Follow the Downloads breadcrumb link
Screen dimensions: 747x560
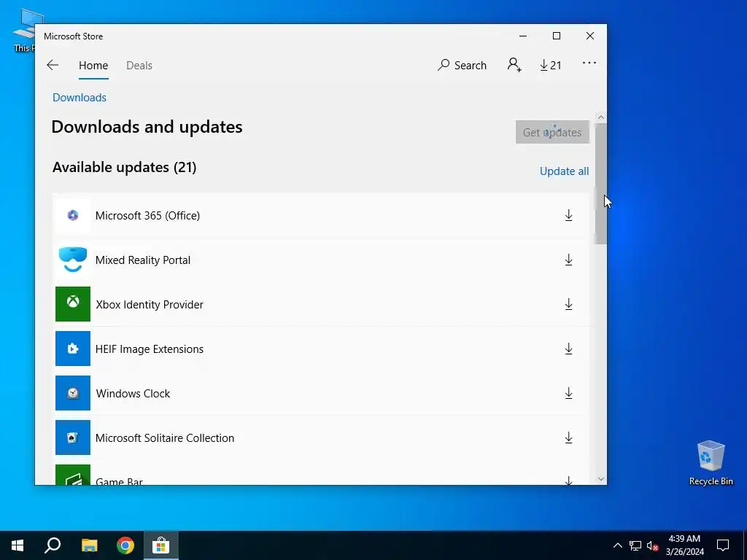pyautogui.click(x=80, y=98)
